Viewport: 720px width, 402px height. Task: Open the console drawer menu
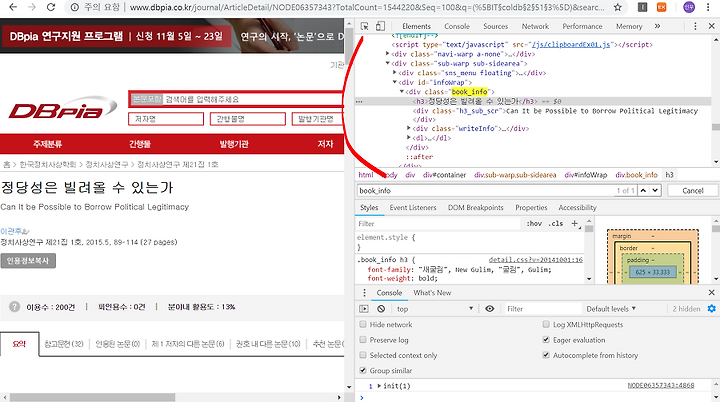(365, 293)
